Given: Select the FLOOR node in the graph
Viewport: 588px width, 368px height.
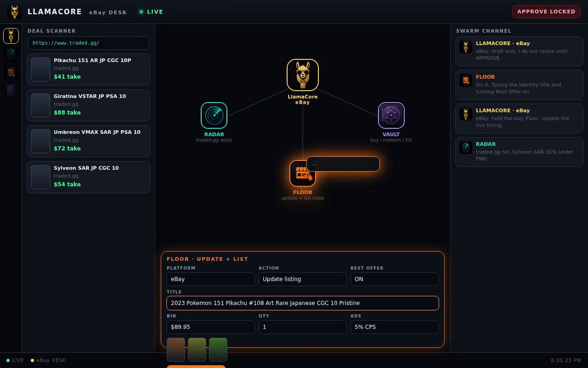Looking at the screenshot, I should [x=303, y=173].
